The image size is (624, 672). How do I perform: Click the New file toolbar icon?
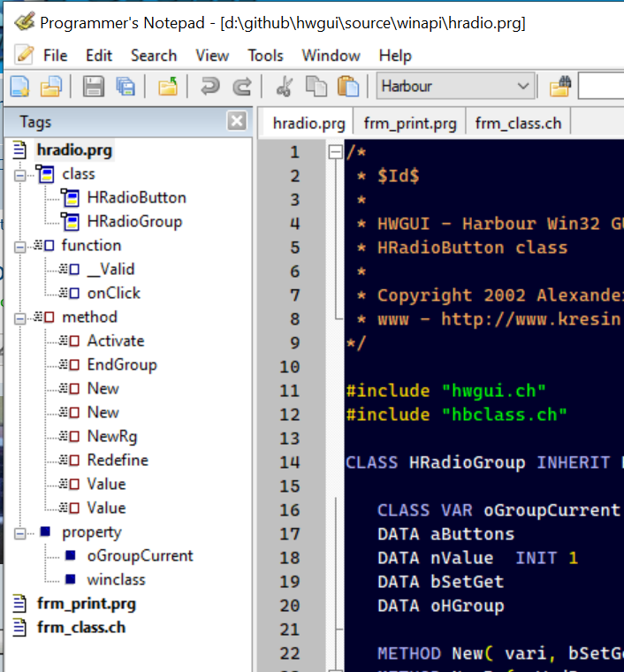(19, 87)
